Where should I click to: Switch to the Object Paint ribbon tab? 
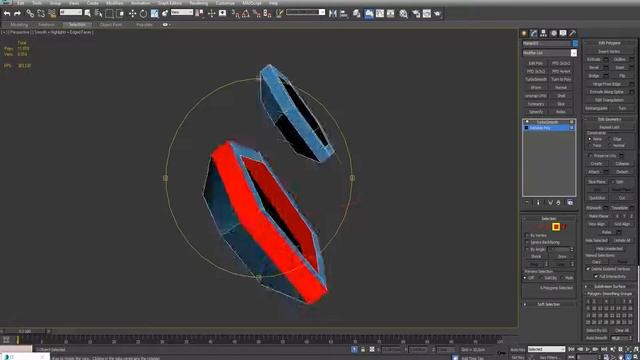tap(111, 24)
